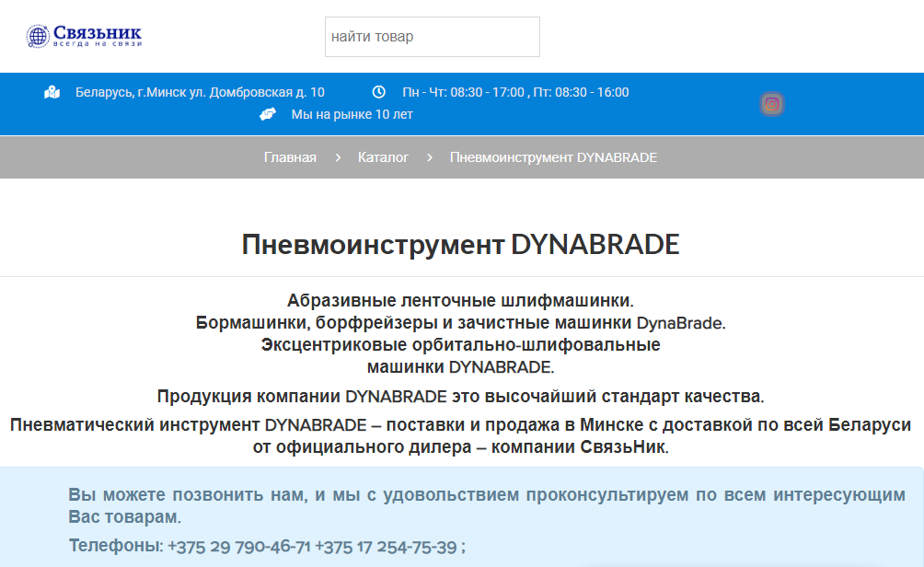Viewport: 924px width, 567px height.
Task: Click the handshake icon
Action: click(x=268, y=114)
